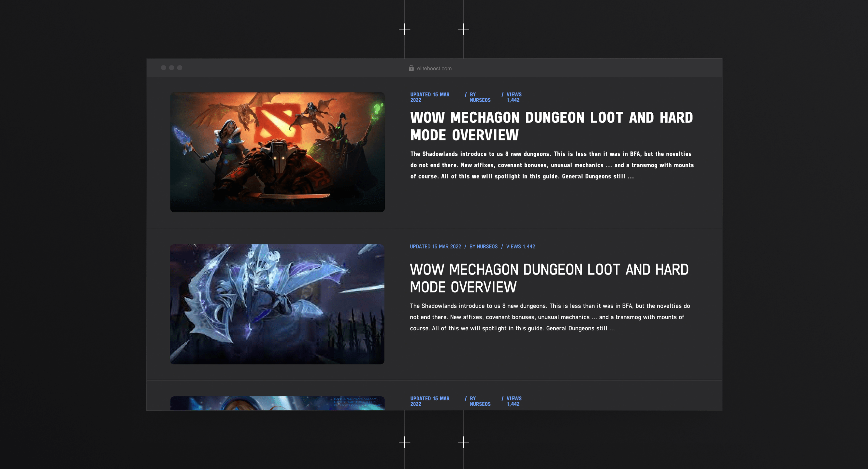Click the middle gray window dot

(171, 68)
